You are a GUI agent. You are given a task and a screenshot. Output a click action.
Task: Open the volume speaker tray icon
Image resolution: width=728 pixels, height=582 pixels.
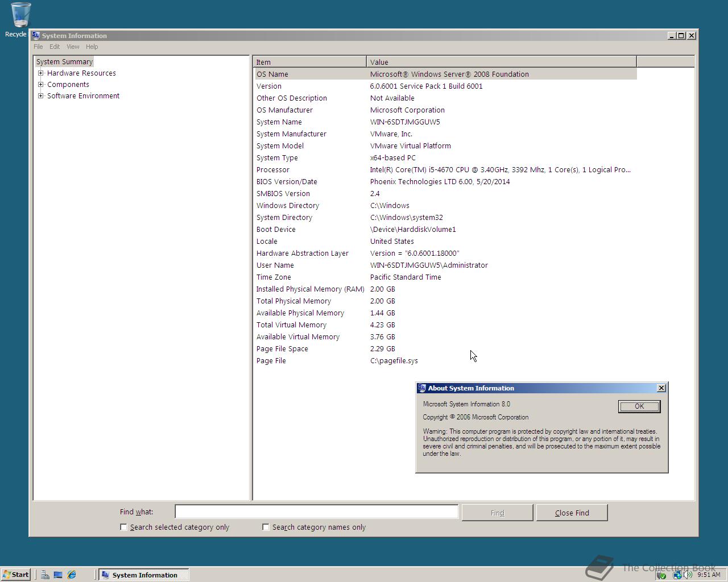pyautogui.click(x=688, y=575)
